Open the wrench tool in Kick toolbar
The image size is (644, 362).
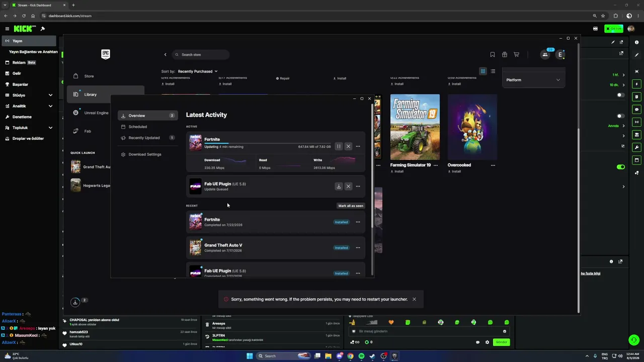coord(636,147)
